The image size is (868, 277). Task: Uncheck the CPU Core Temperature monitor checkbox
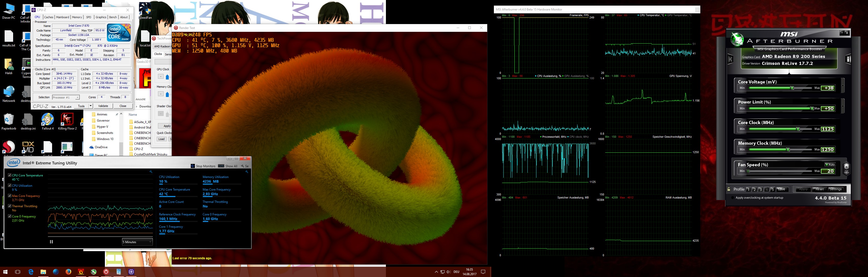click(x=9, y=175)
